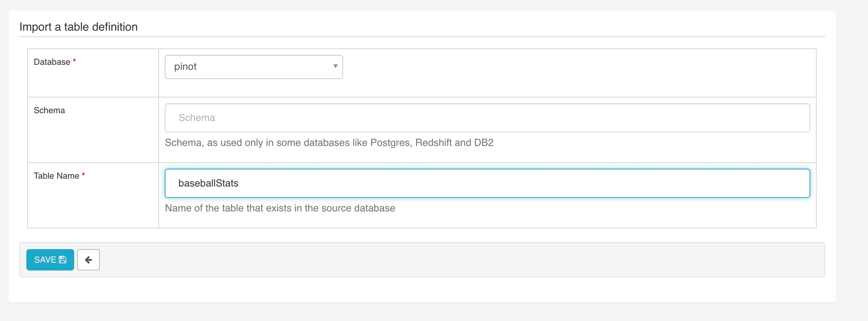The height and width of the screenshot is (321, 868).
Task: Click the red asterisk beside Database
Action: 75,61
